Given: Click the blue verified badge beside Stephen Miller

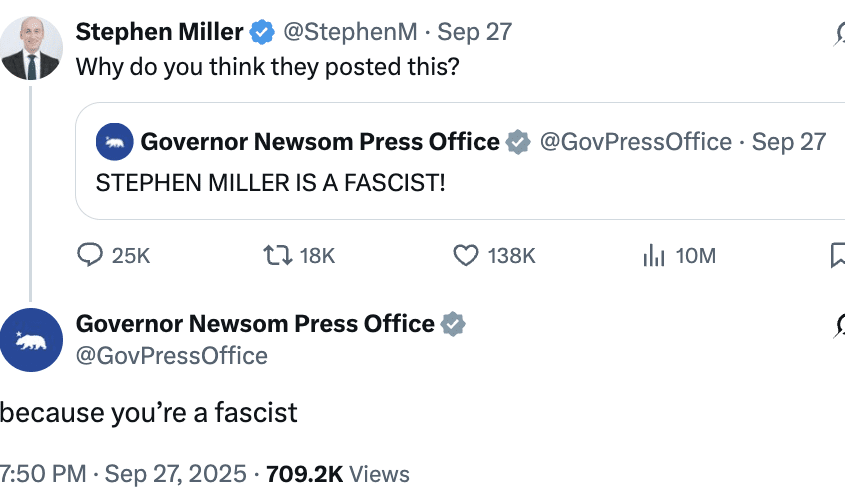Looking at the screenshot, I should point(262,32).
